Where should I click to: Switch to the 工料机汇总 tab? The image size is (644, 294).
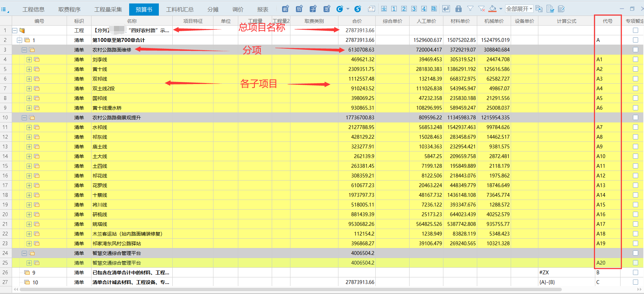[180, 9]
